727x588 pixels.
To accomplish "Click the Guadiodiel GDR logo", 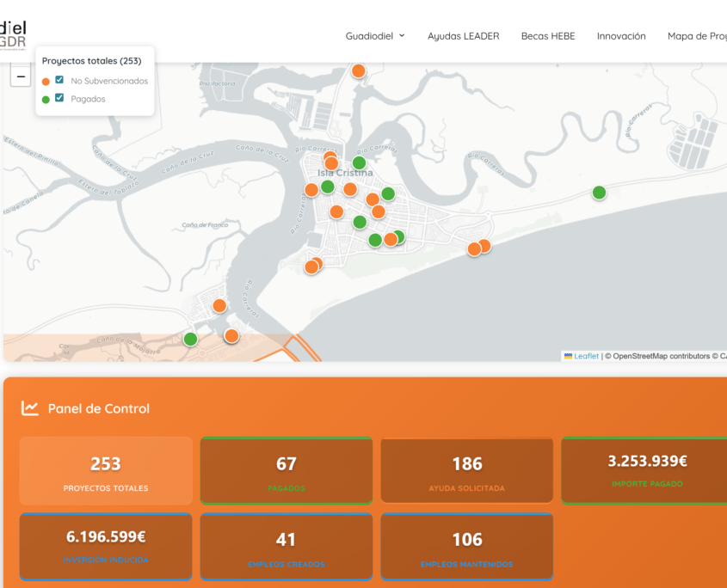I will (14, 34).
